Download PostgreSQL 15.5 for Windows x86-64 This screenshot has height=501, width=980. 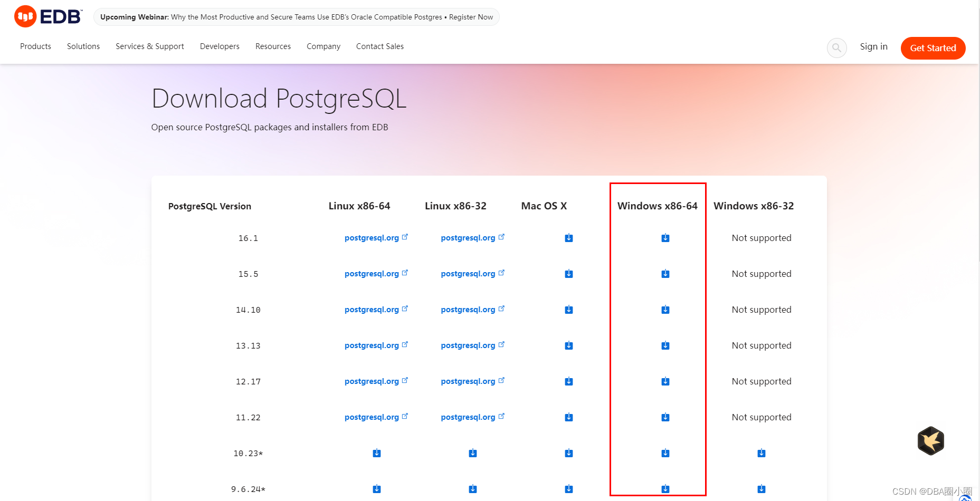tap(665, 274)
